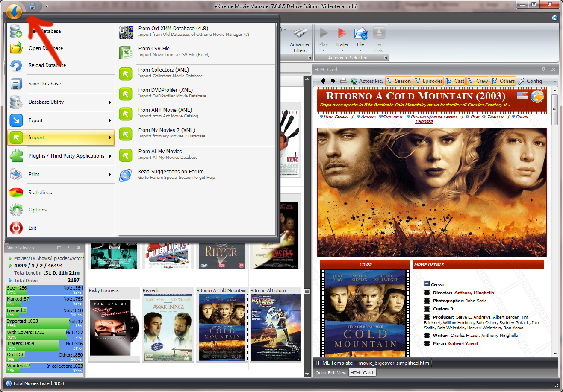This screenshot has height=392, width=563.
Task: Go back with HTML Card left arrow
Action: coord(323,81)
